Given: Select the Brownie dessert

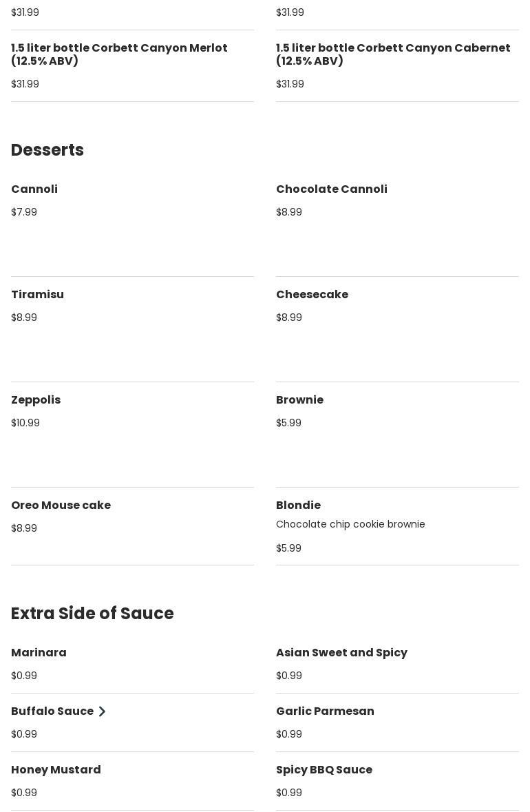Looking at the screenshot, I should [299, 400].
